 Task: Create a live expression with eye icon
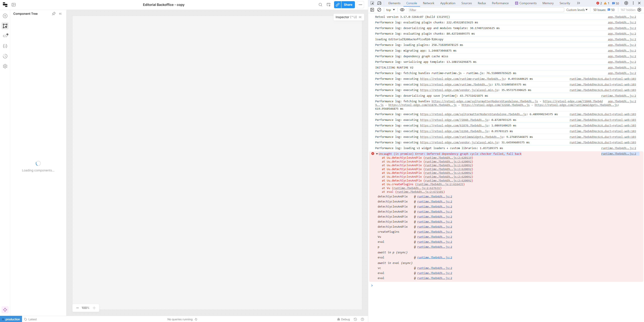point(402,10)
